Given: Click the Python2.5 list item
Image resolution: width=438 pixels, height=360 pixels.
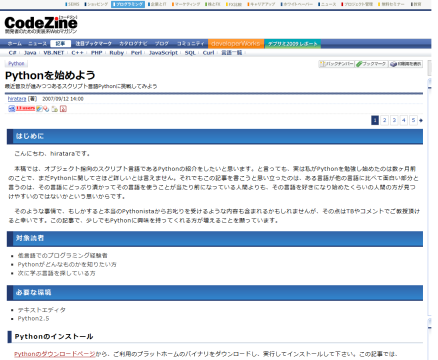Looking at the screenshot, I should point(33,319).
